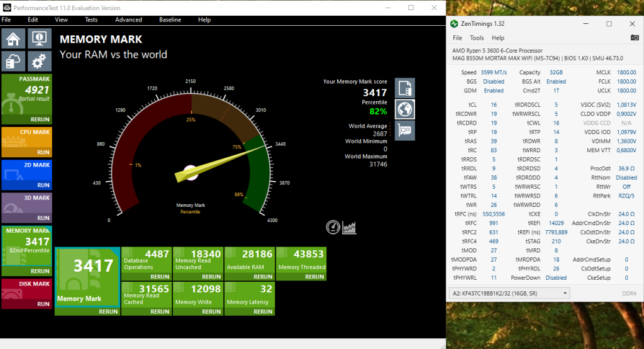Viewport: 644px width, 349px height.
Task: Click the PerformanceTest title bar icon
Action: [x=7, y=8]
